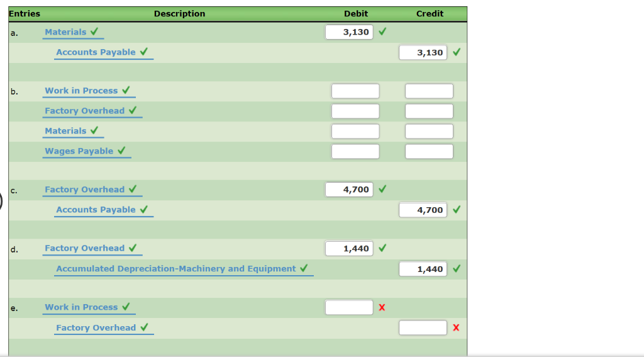Screen dimensions: 644x357
Task: Click debit field for Factory Overhead entry b
Action: tap(355, 111)
